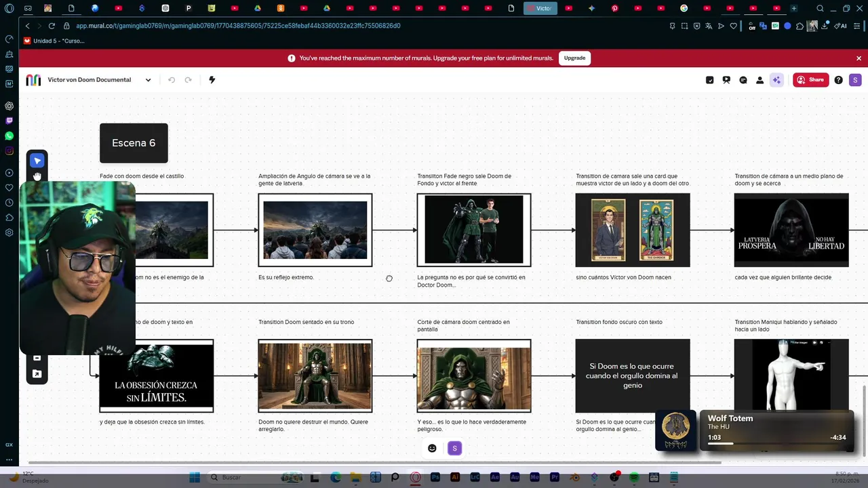The width and height of the screenshot is (868, 488).
Task: Open the browser sidebar settings gear
Action: pyautogui.click(x=9, y=232)
